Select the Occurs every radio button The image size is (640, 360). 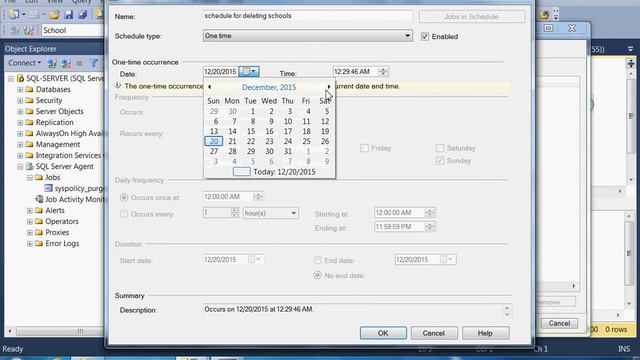pos(124,213)
